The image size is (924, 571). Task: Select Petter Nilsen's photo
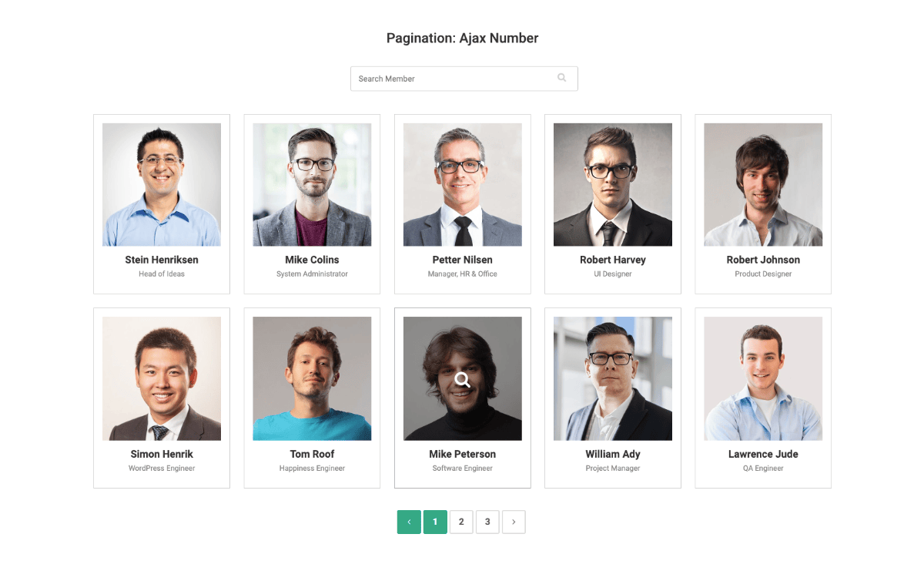pyautogui.click(x=463, y=185)
